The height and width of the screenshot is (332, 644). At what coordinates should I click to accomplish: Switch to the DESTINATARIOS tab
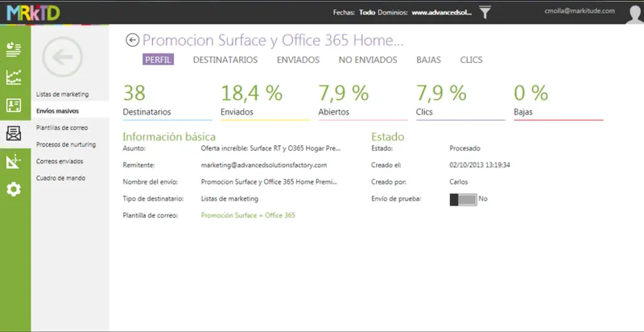(x=225, y=60)
